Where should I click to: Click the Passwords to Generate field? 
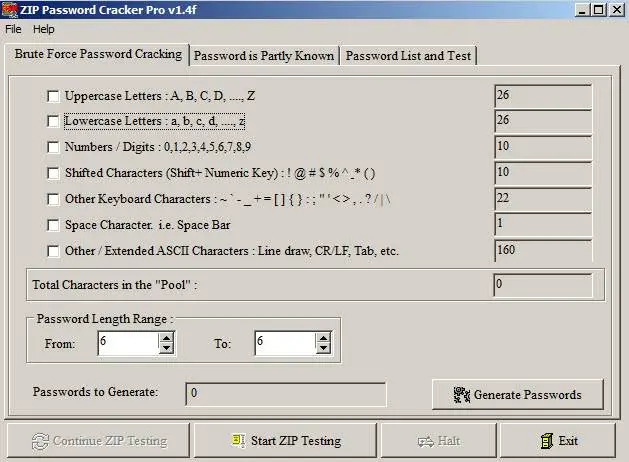286,394
